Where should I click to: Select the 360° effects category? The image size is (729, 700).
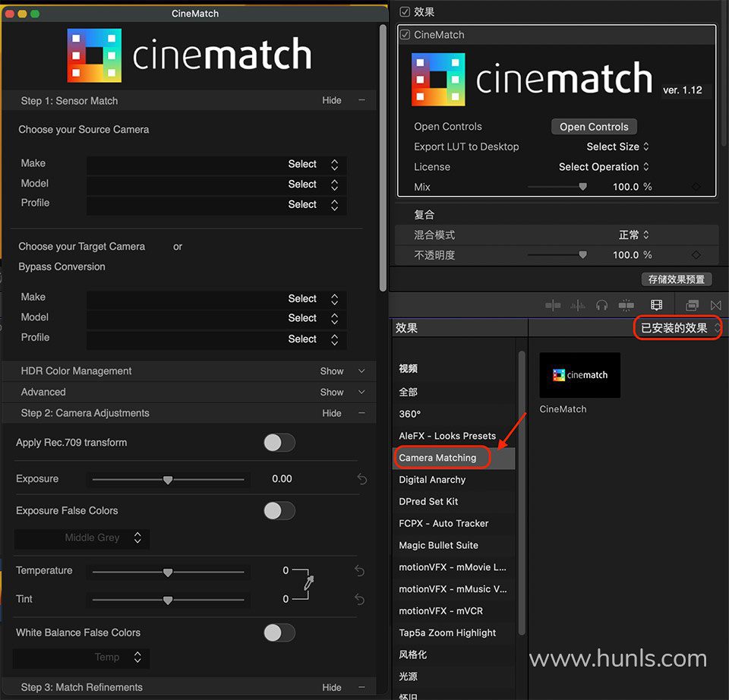(409, 414)
